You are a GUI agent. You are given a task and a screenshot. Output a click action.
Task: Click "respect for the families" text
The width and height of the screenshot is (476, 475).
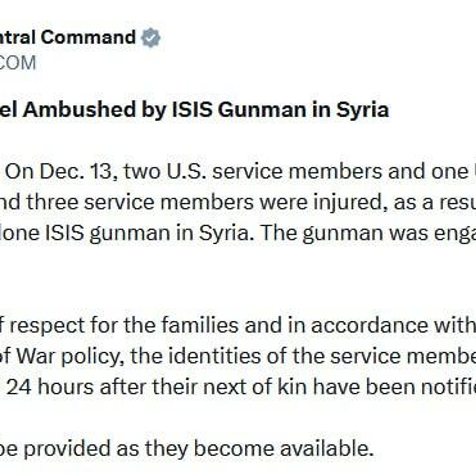point(123,325)
